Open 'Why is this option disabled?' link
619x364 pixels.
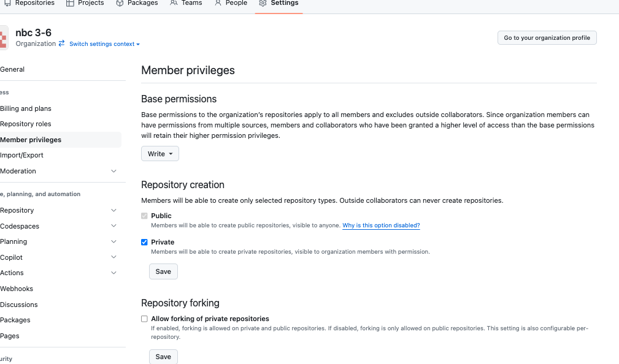[x=381, y=225]
